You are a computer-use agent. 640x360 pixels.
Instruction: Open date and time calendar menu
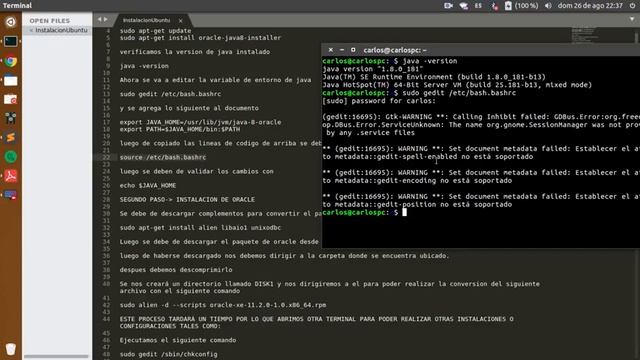tap(590, 6)
